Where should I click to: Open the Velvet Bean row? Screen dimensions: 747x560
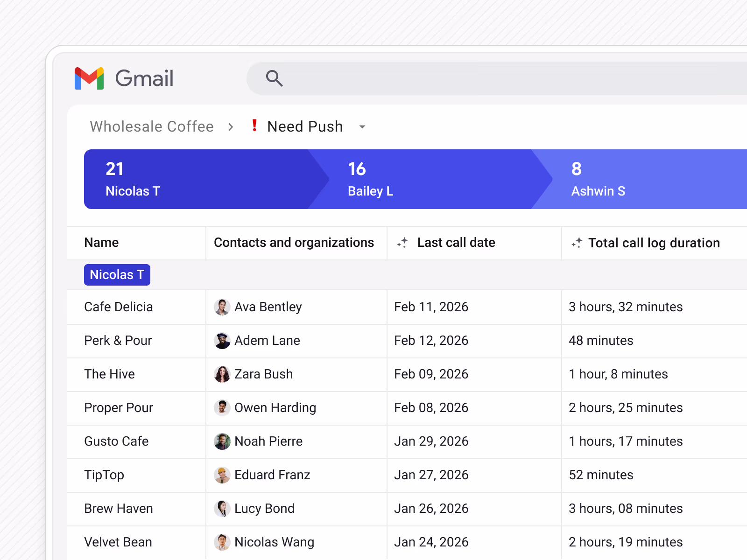click(x=407, y=542)
